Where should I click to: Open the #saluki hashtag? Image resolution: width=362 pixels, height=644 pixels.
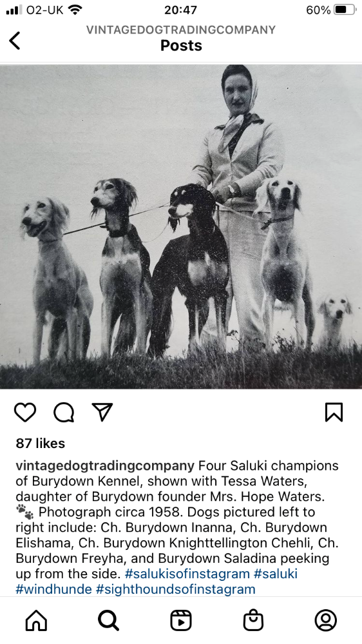pyautogui.click(x=276, y=574)
